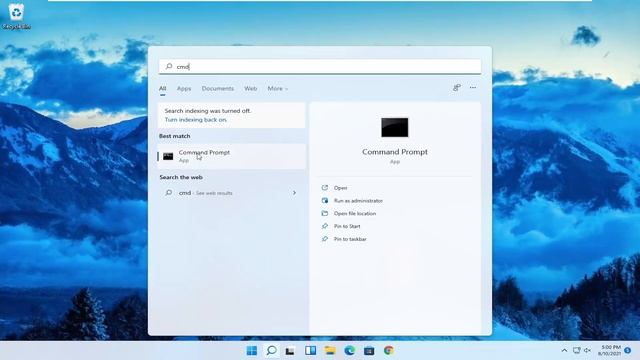
Task: Switch to the Apps filter tab
Action: (184, 89)
